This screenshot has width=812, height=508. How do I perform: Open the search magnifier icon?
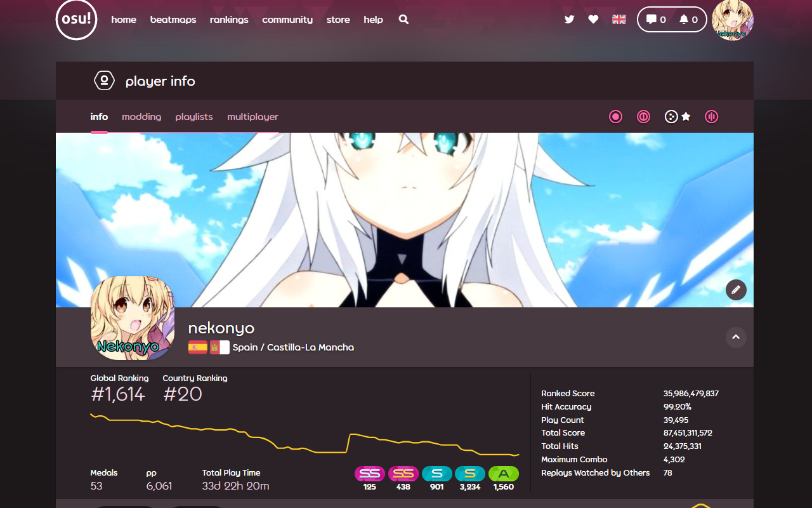(x=403, y=20)
